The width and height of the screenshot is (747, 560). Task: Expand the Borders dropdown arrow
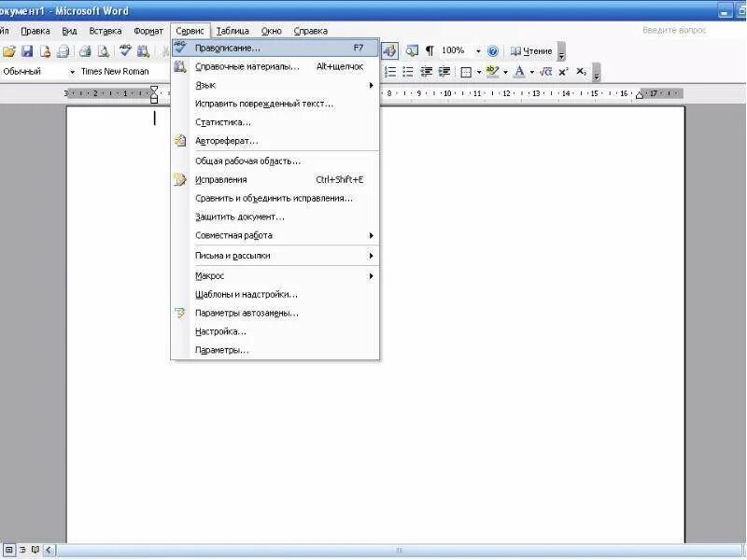pyautogui.click(x=478, y=72)
